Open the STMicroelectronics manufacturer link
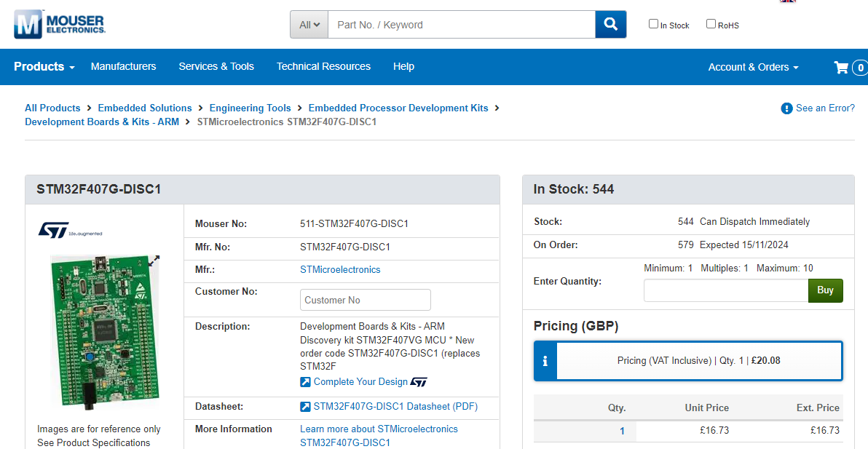The image size is (868, 449). click(x=340, y=269)
